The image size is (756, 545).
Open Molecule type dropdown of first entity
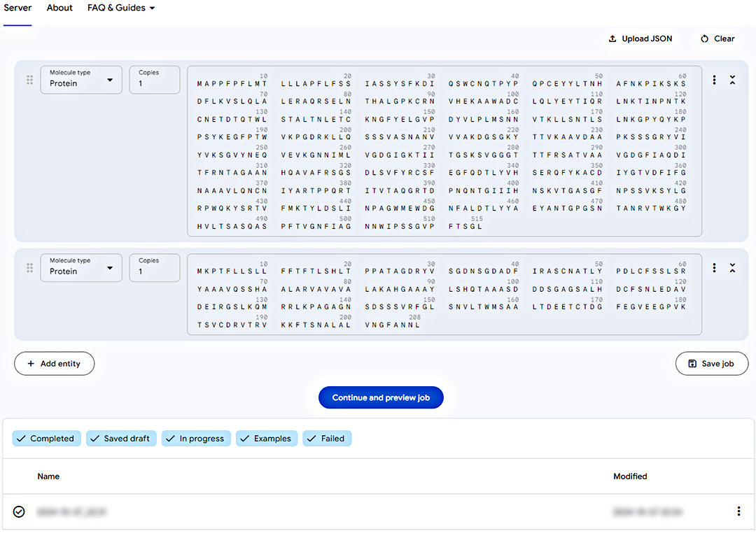click(81, 80)
